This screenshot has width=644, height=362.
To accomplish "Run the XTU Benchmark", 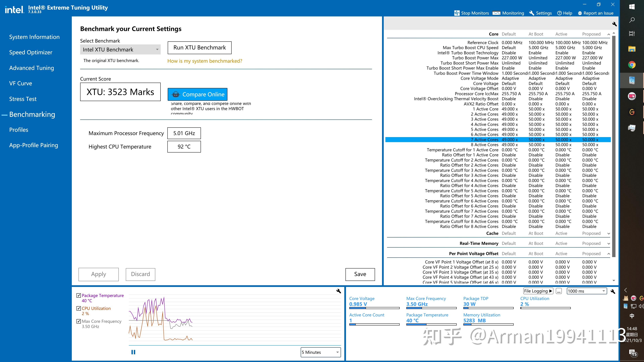I will [x=200, y=48].
